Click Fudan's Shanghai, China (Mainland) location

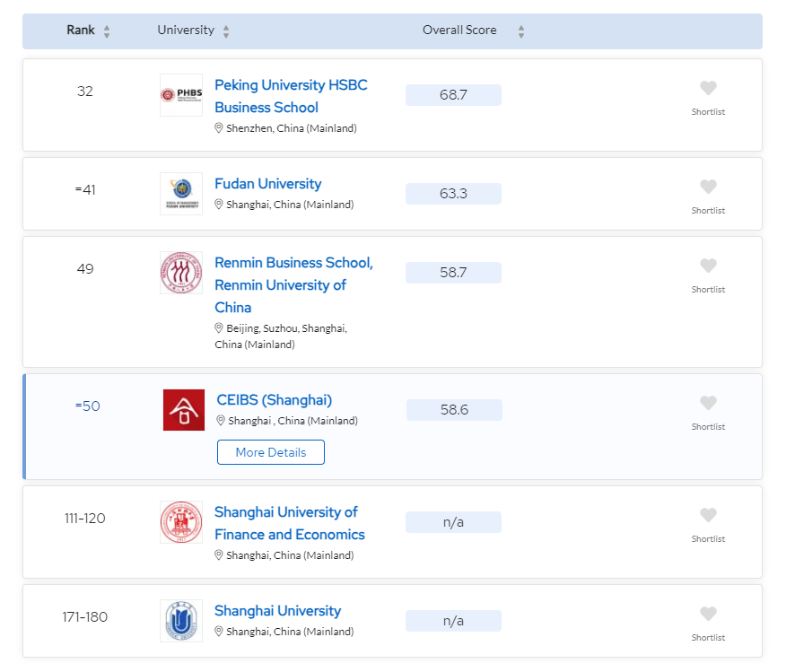(290, 205)
